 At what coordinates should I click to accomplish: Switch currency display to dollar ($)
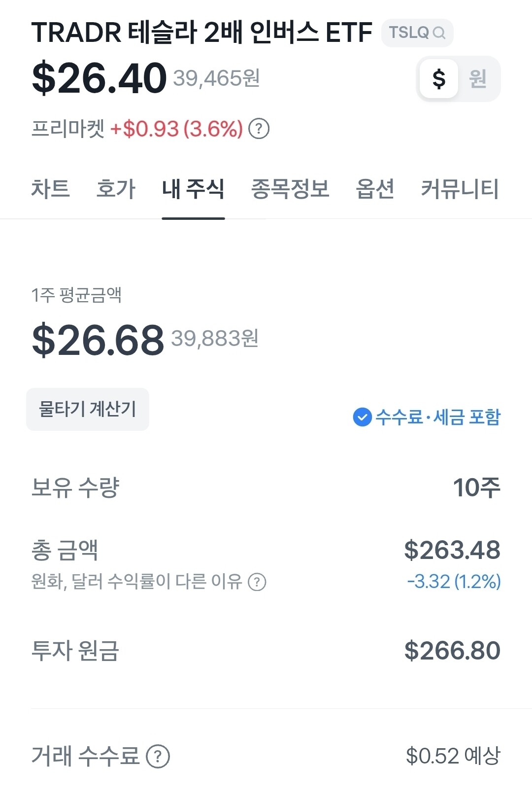click(x=438, y=79)
